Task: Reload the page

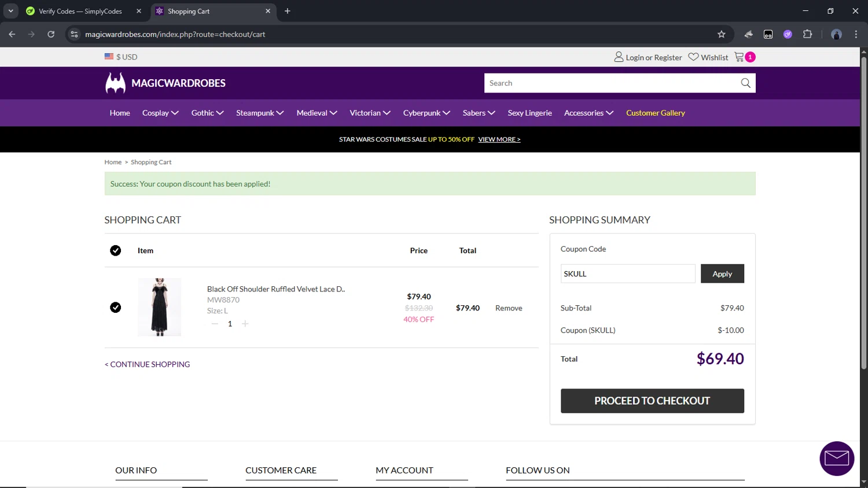Action: pyautogui.click(x=51, y=34)
